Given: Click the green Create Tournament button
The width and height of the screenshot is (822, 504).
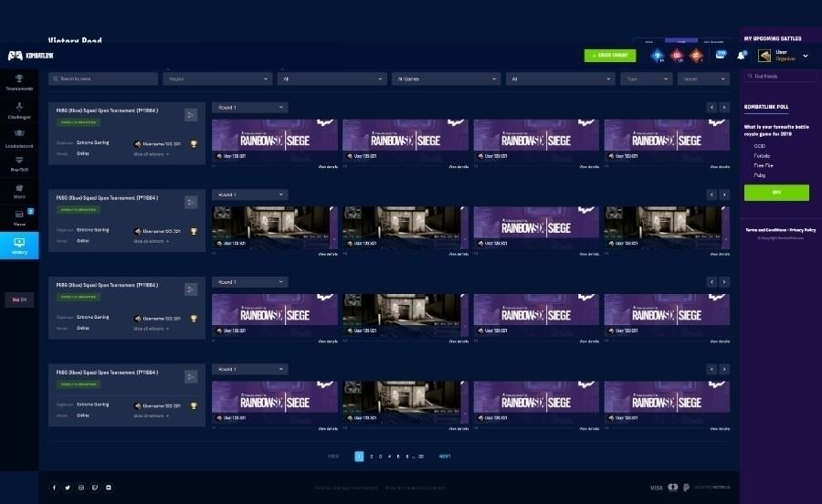Looking at the screenshot, I should (x=610, y=56).
